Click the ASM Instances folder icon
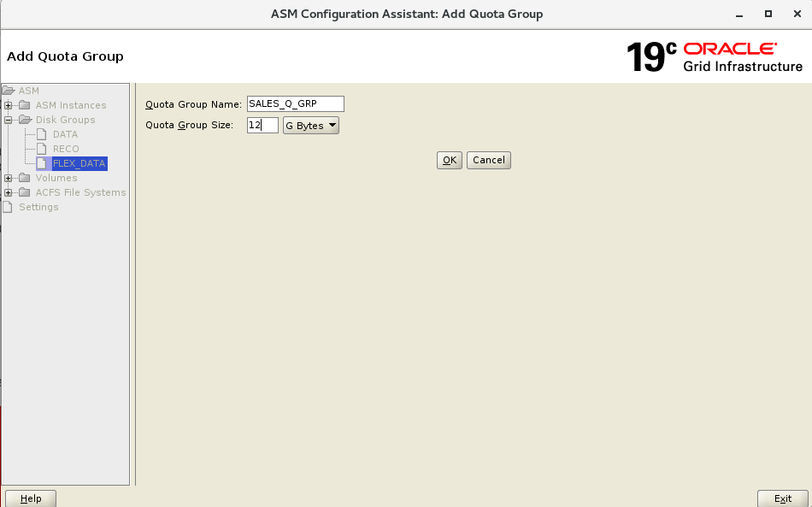 24,105
